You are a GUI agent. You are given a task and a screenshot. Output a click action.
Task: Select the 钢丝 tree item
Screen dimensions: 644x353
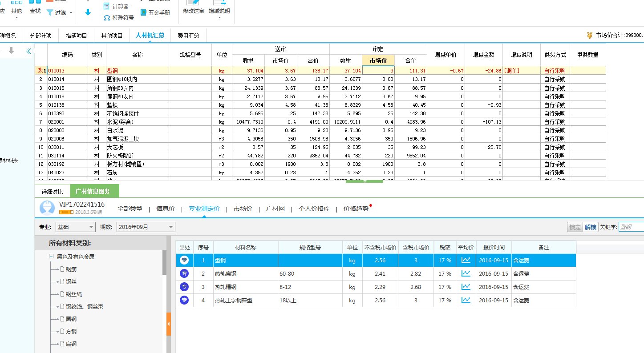click(x=71, y=282)
